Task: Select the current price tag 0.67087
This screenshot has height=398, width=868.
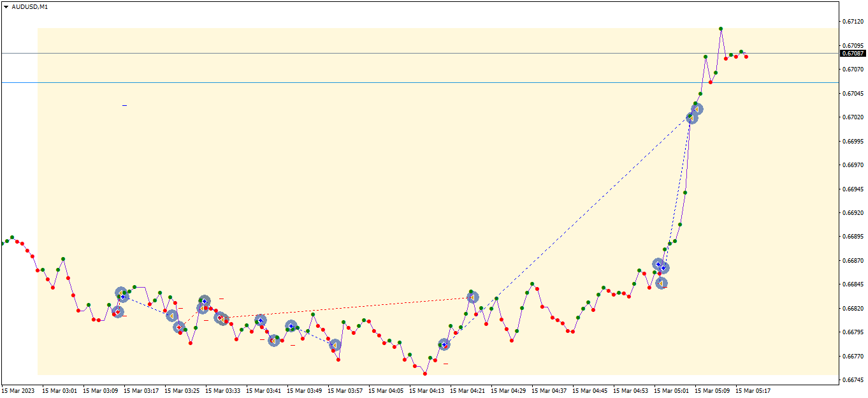Action: (853, 53)
